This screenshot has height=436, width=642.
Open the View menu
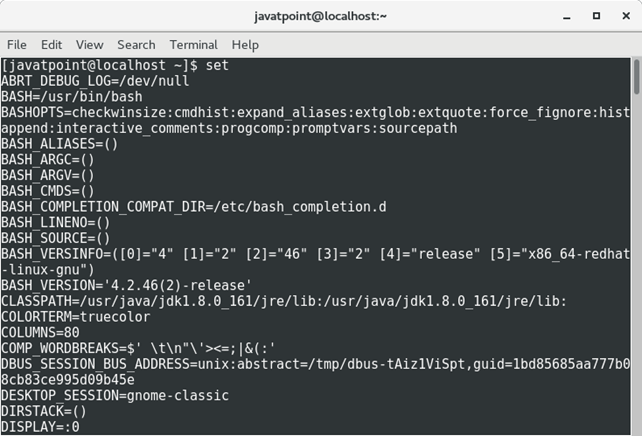(89, 45)
